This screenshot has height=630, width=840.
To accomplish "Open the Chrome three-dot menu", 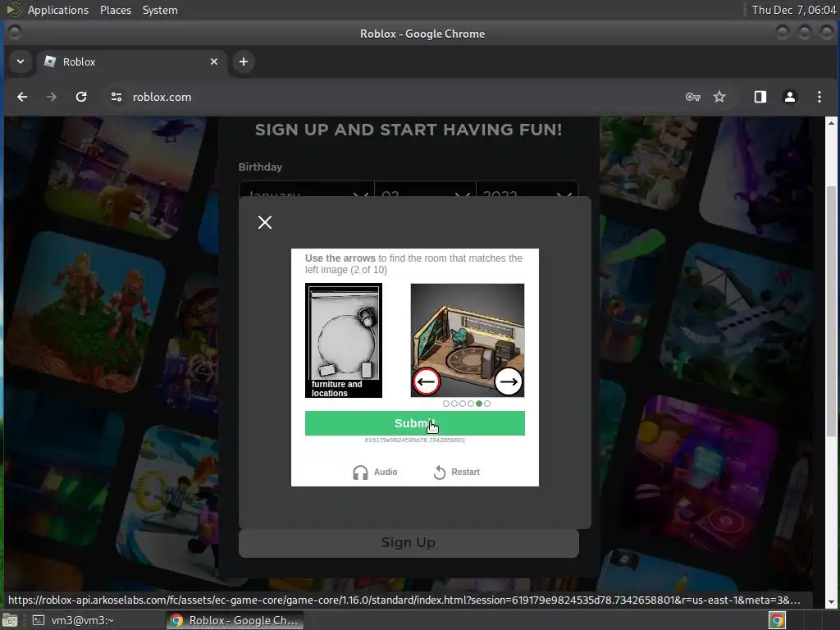I will pos(819,97).
